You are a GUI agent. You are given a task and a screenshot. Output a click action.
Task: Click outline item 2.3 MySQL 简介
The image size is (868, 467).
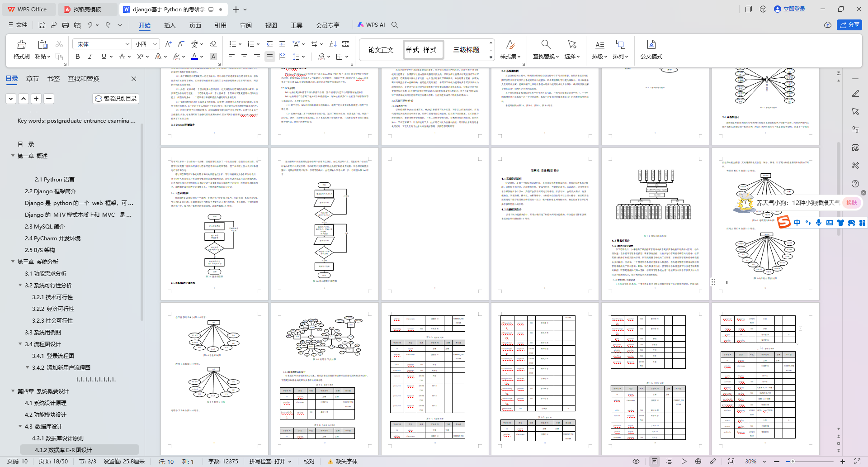(x=45, y=226)
